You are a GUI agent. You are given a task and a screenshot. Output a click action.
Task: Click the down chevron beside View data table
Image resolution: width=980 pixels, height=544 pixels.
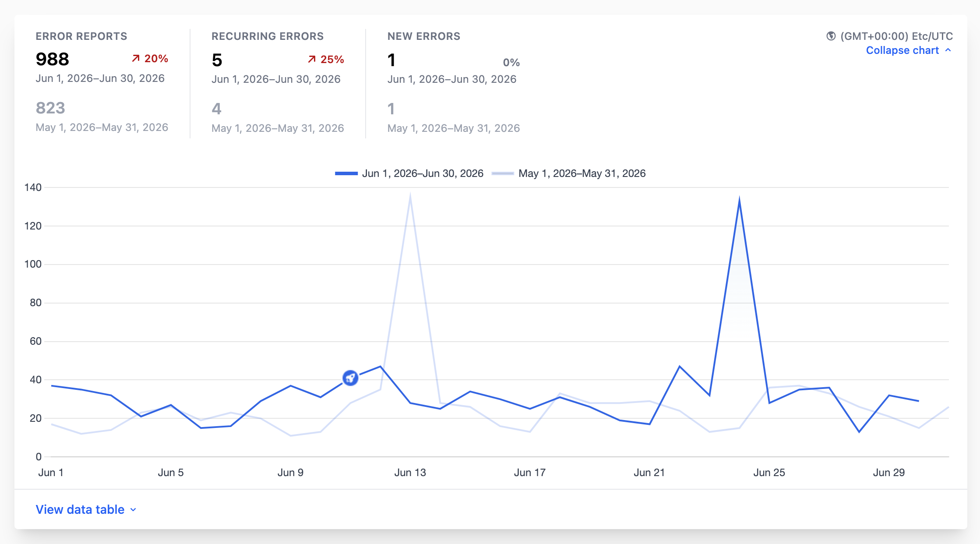[x=133, y=510]
